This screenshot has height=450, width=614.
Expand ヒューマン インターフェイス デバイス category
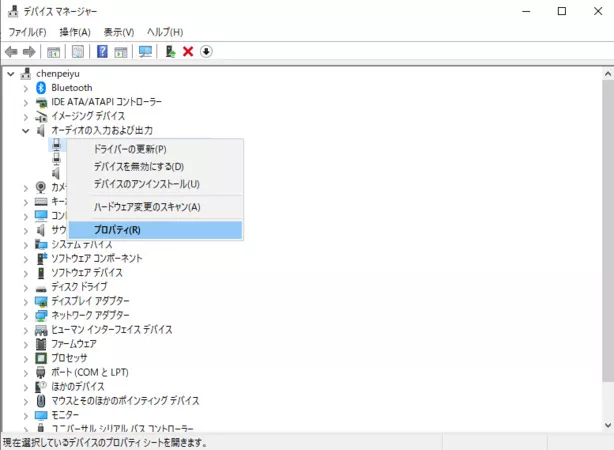tap(26, 330)
